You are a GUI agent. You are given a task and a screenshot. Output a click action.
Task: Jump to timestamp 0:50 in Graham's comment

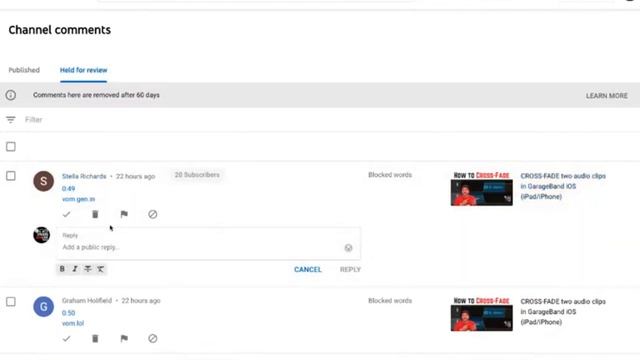68,313
